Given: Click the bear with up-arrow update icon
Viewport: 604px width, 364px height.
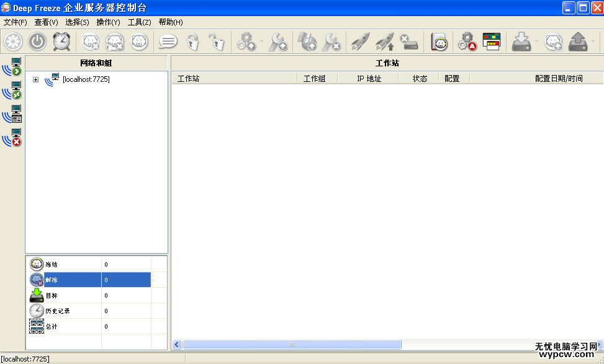Looking at the screenshot, I should [554, 42].
